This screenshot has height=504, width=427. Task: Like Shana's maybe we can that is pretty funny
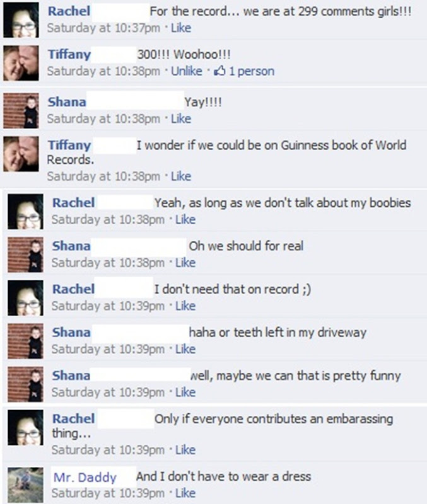pyautogui.click(x=185, y=392)
